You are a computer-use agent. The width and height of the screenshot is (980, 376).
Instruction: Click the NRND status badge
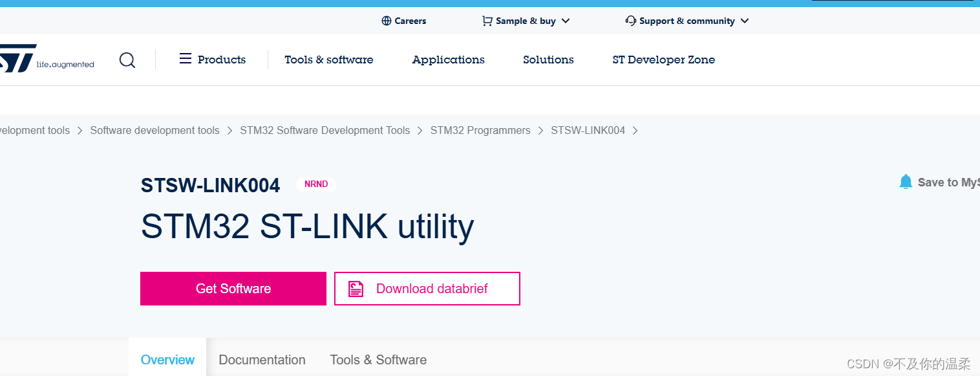(316, 184)
